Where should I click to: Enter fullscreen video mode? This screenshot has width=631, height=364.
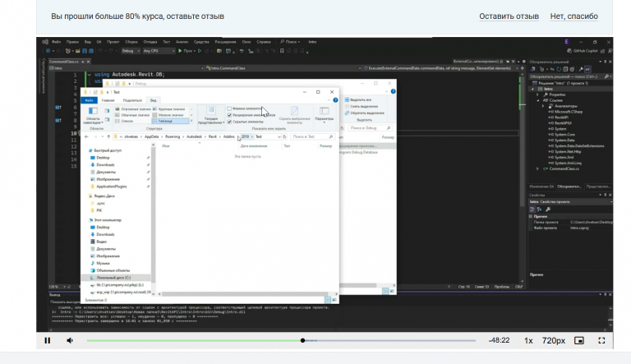point(601,340)
